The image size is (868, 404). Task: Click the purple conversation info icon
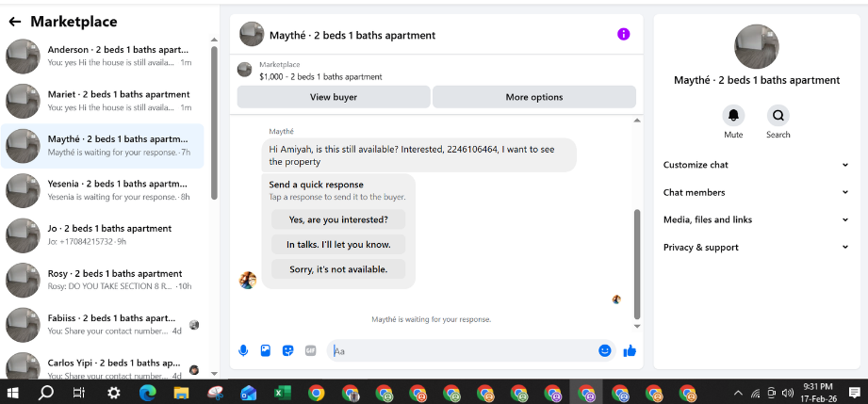[x=623, y=34]
